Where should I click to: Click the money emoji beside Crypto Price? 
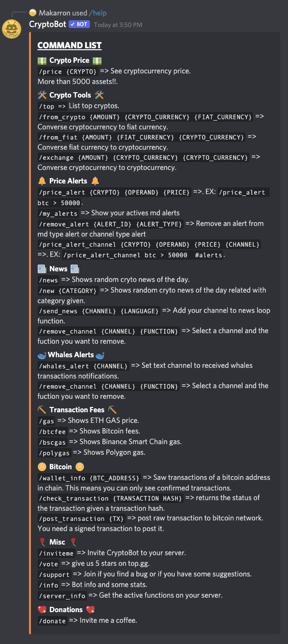pyautogui.click(x=43, y=60)
